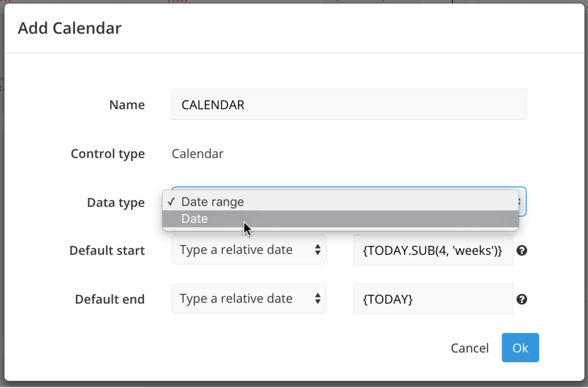Click the TODAY.SUB(4, 'weeks') expression field

click(433, 250)
